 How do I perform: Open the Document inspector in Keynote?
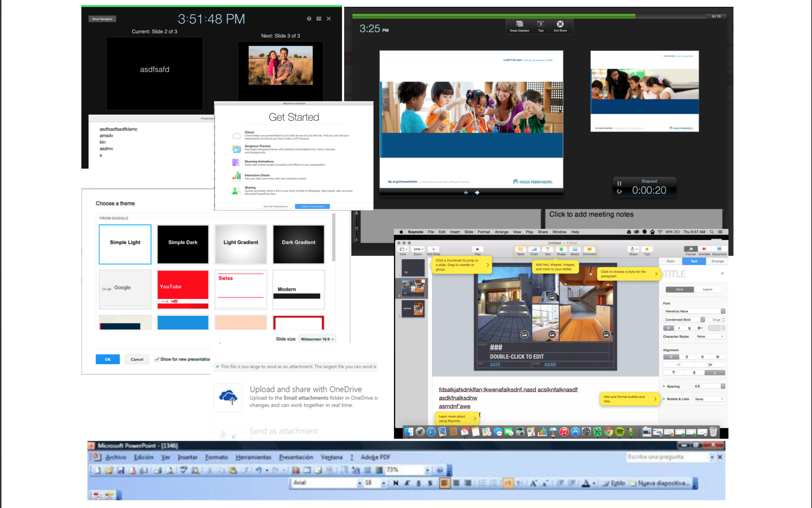[x=719, y=249]
